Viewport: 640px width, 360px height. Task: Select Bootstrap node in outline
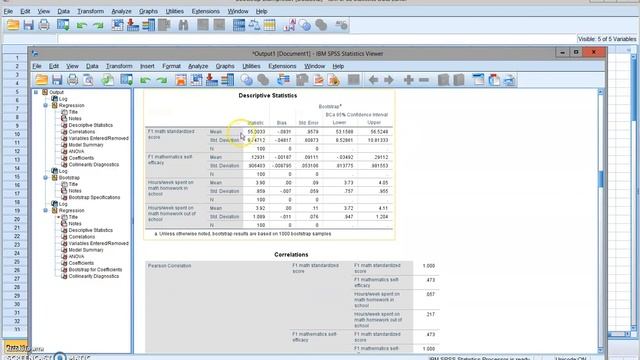(69, 178)
